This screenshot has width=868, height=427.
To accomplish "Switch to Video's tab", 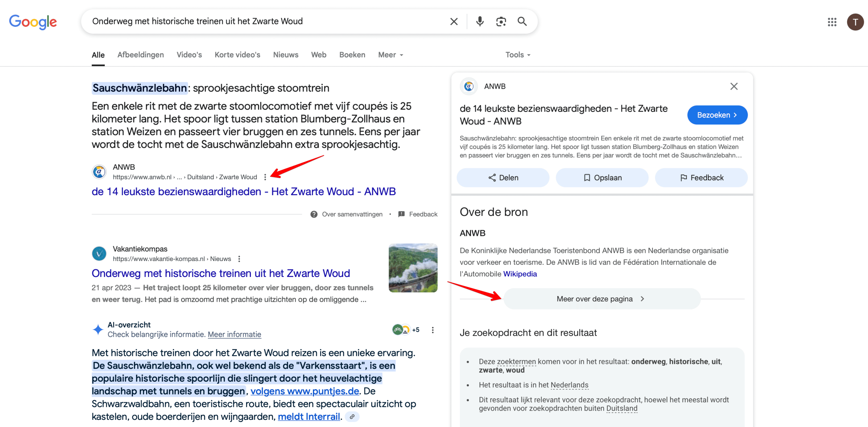I will 189,55.
